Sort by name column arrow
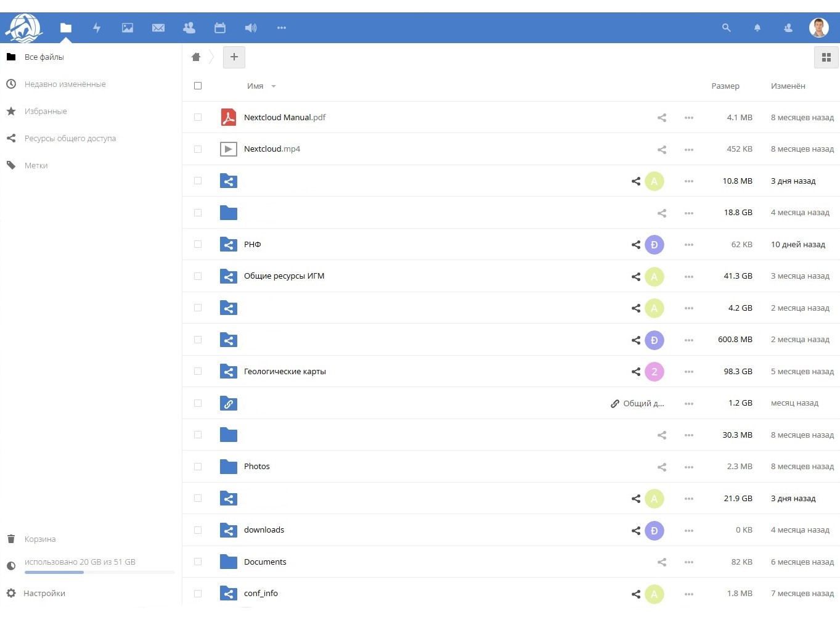 274,86
